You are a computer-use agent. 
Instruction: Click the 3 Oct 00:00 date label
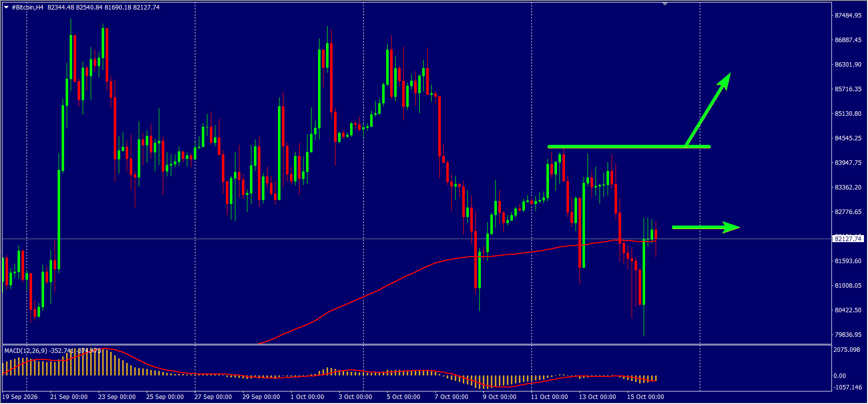[355, 397]
